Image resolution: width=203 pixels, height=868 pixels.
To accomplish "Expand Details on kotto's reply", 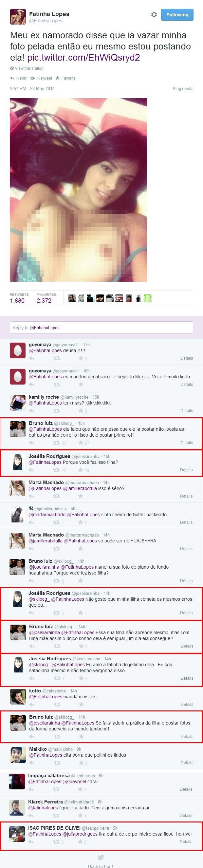I will point(187,705).
